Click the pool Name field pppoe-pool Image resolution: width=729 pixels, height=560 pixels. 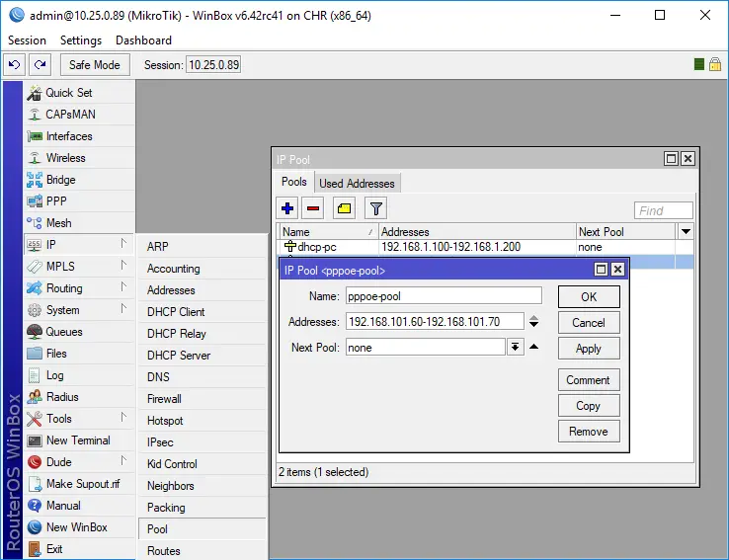[x=444, y=296]
